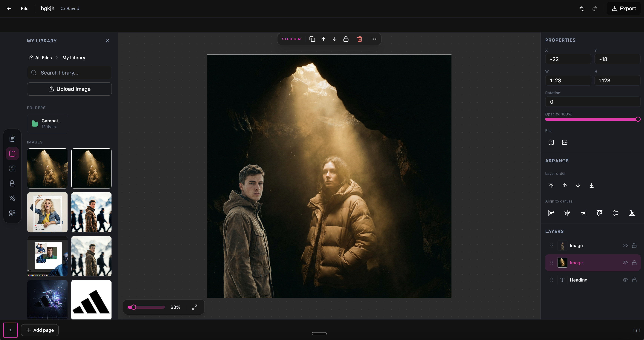
Task: Lock the selected element from the toolbar
Action: click(346, 39)
